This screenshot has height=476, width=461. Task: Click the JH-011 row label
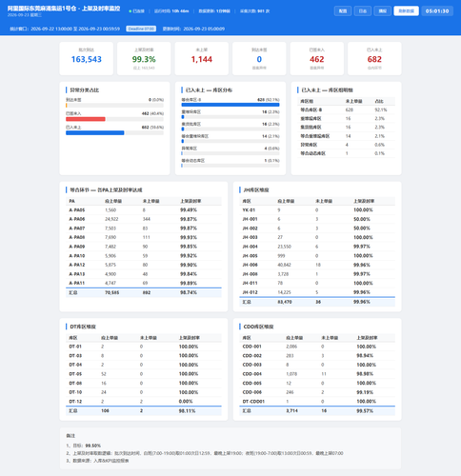pos(250,283)
